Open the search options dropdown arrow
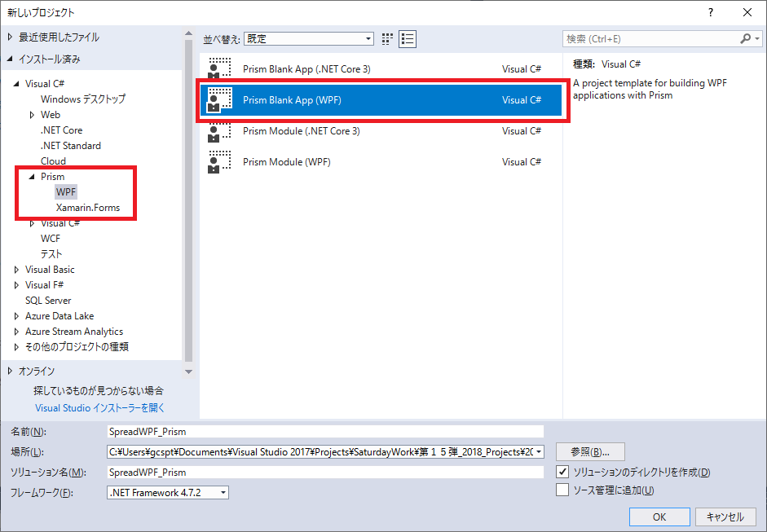This screenshot has height=532, width=767. [757, 38]
